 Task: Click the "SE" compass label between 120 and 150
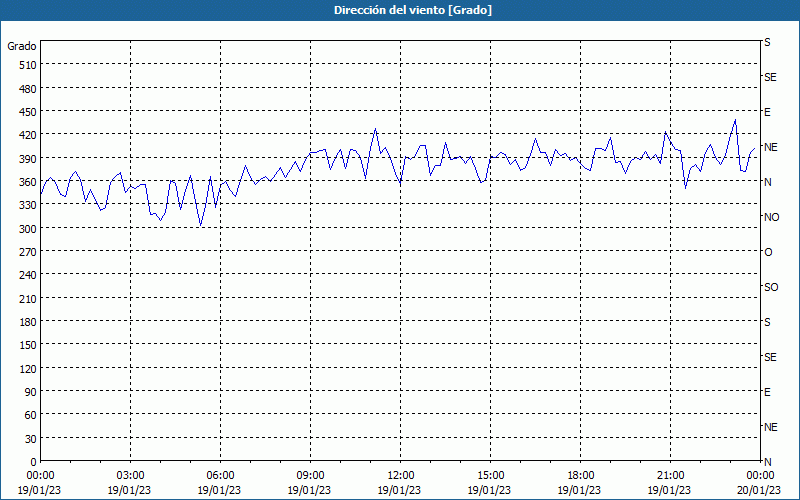click(770, 358)
